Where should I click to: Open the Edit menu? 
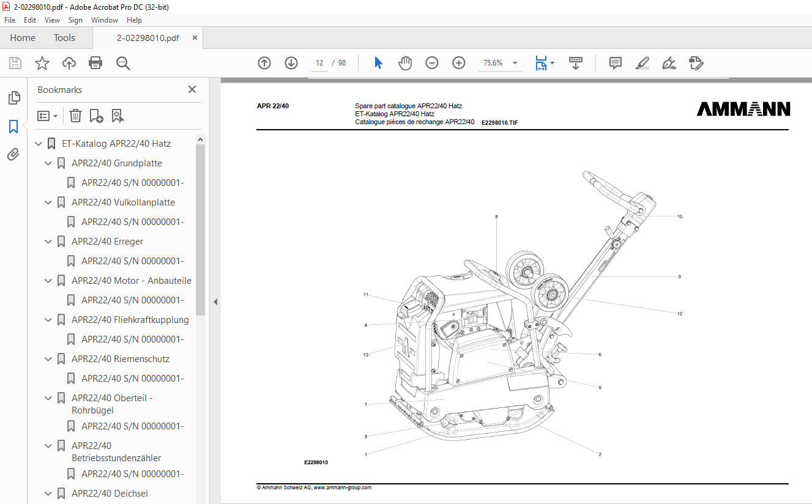click(30, 20)
